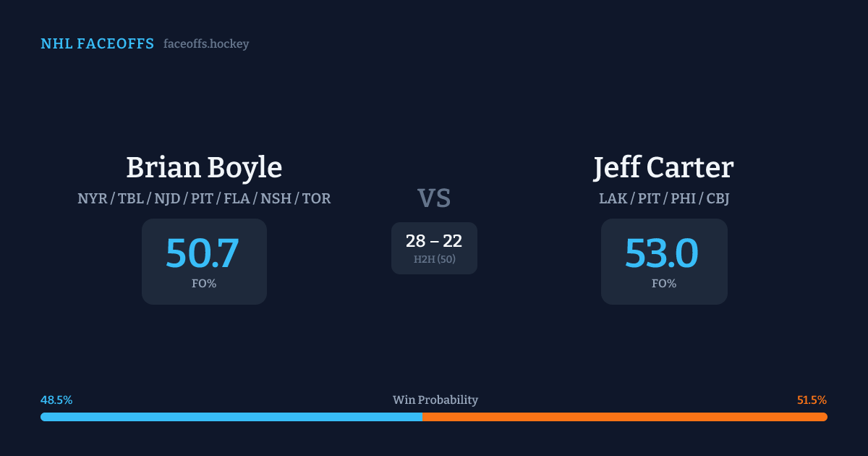The image size is (868, 456).
Task: Click the blue segment of the probability bar
Action: (231, 417)
